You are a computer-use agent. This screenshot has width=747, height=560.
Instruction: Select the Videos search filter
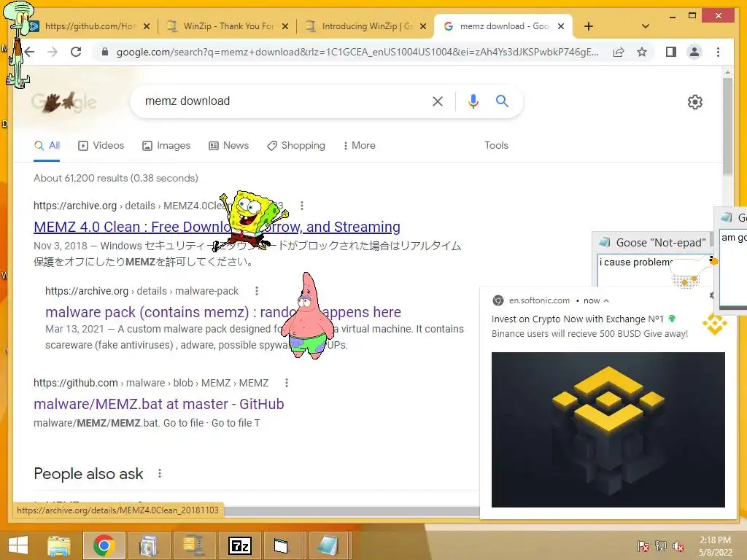pos(101,145)
